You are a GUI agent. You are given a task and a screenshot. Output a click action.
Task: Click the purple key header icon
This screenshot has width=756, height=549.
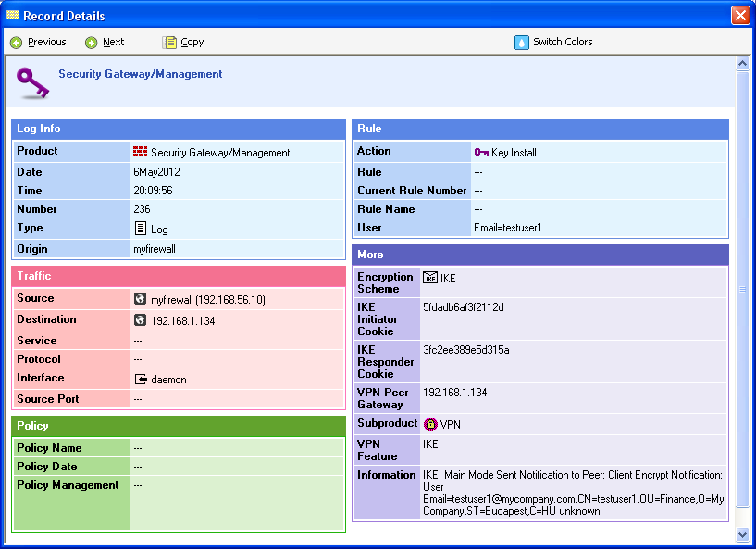click(32, 82)
